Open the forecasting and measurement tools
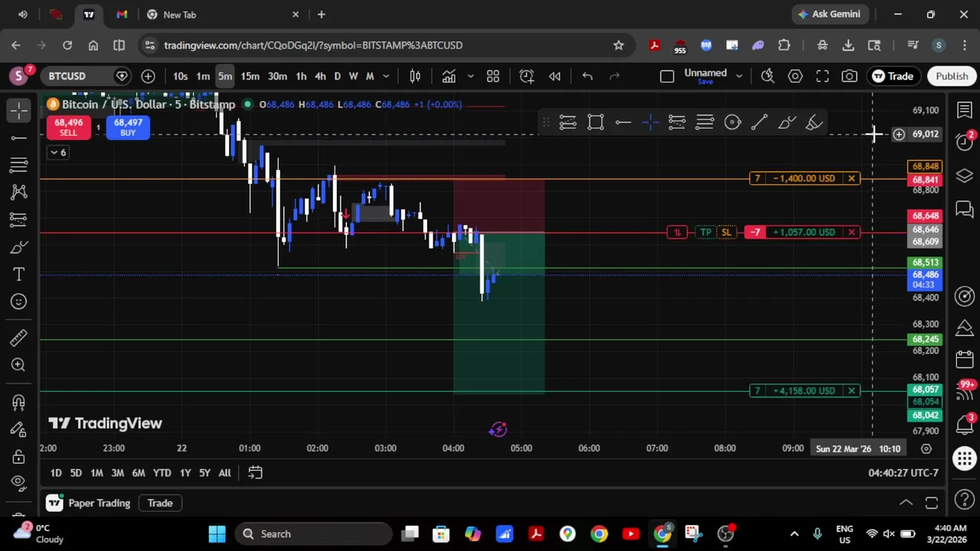Image resolution: width=980 pixels, height=551 pixels. pos(18,220)
